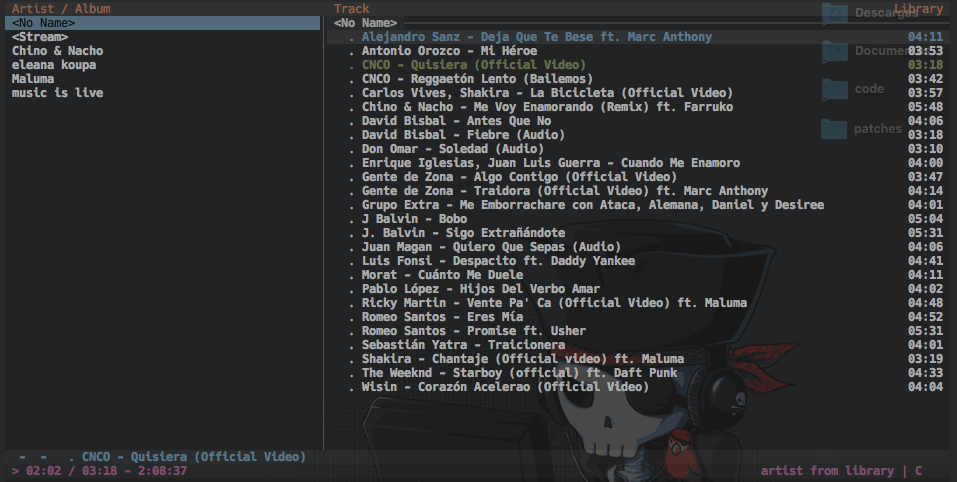Select artist Maluma
This screenshot has width=957, height=482.
click(x=33, y=79)
